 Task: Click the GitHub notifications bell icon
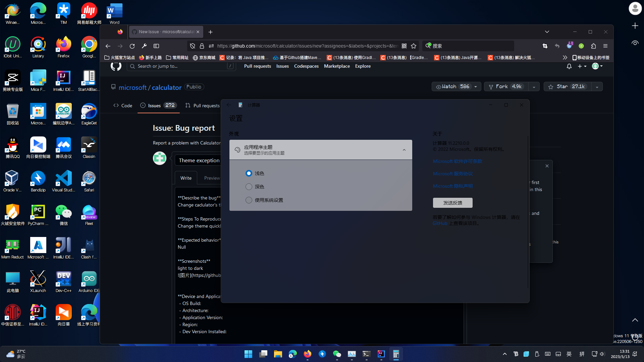(569, 66)
